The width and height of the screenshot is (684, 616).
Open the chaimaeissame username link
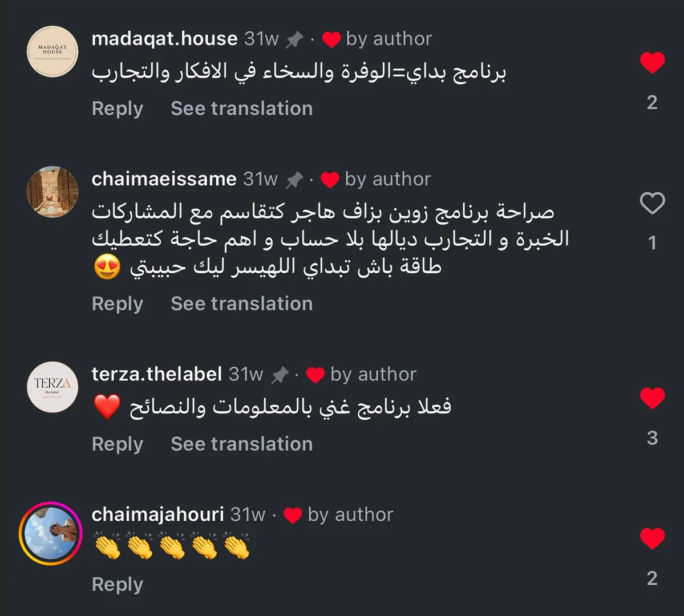click(x=164, y=179)
